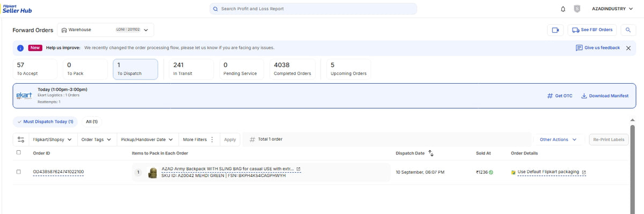
Task: Click the Apply filters button
Action: click(230, 139)
